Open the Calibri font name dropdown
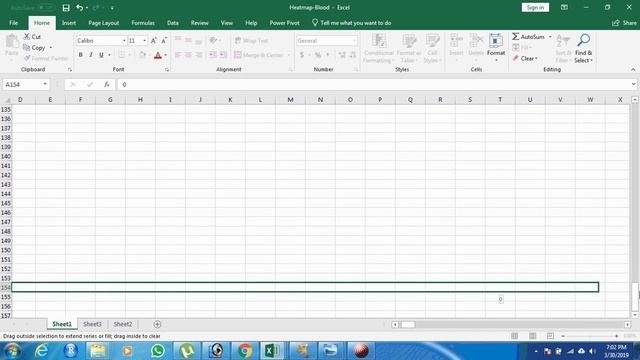 (124, 41)
